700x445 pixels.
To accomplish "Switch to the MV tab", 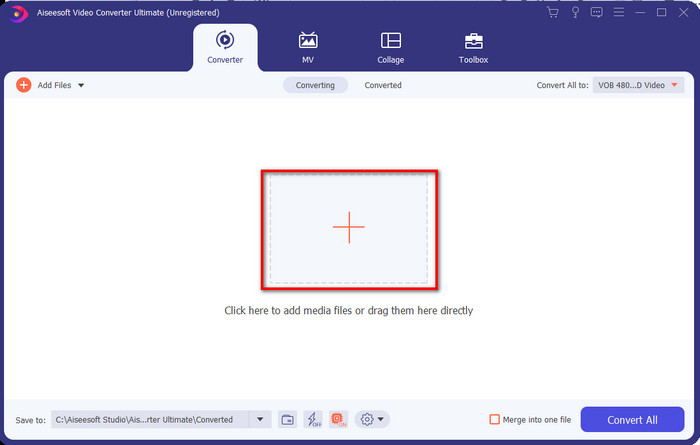I will 308,48.
